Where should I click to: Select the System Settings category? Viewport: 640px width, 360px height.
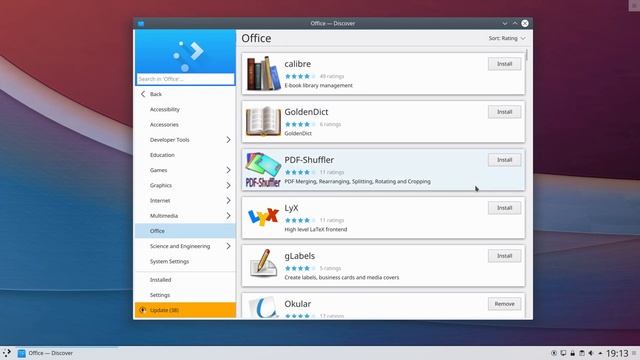[x=185, y=261]
